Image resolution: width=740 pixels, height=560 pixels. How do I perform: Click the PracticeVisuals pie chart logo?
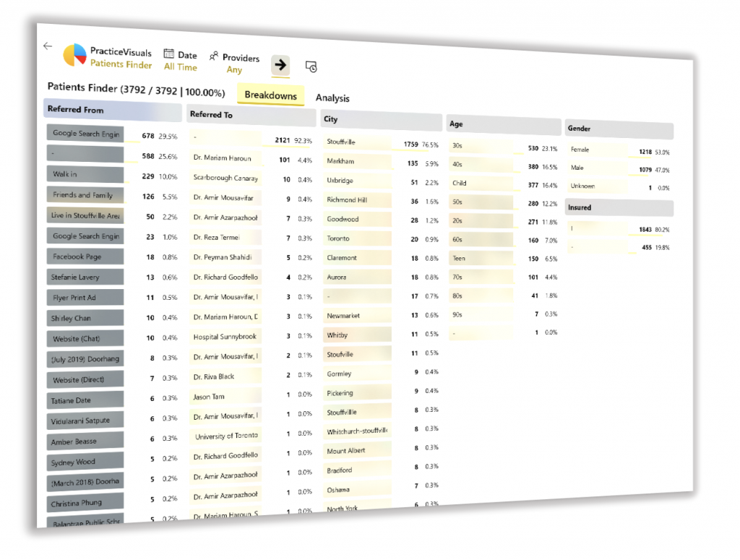point(74,56)
